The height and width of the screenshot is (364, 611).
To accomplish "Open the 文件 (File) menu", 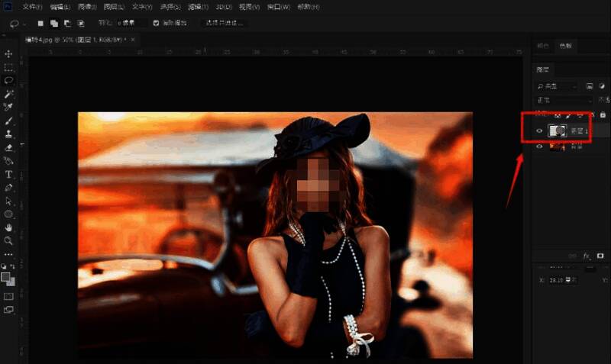I will click(32, 7).
